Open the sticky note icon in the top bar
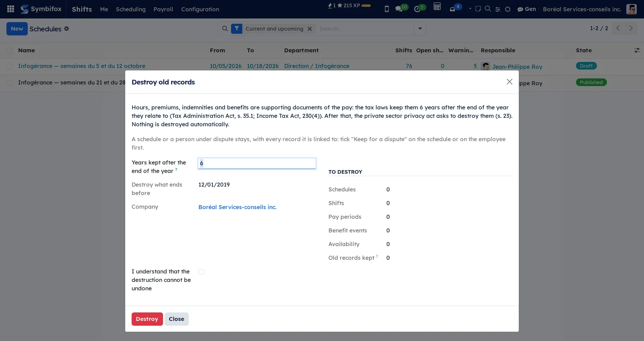This screenshot has width=644, height=341. tap(478, 8)
